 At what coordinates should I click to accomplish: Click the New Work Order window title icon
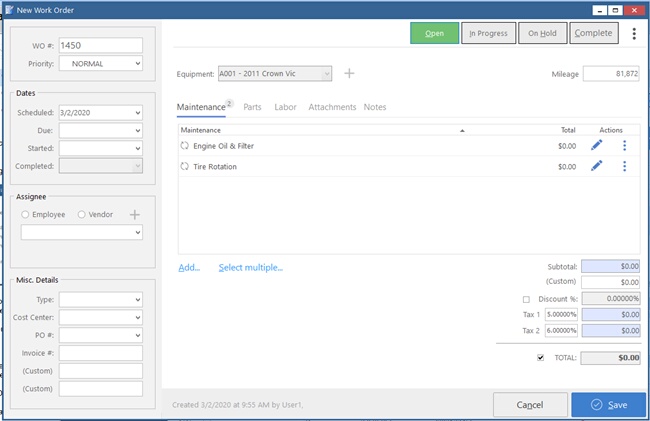click(x=9, y=10)
